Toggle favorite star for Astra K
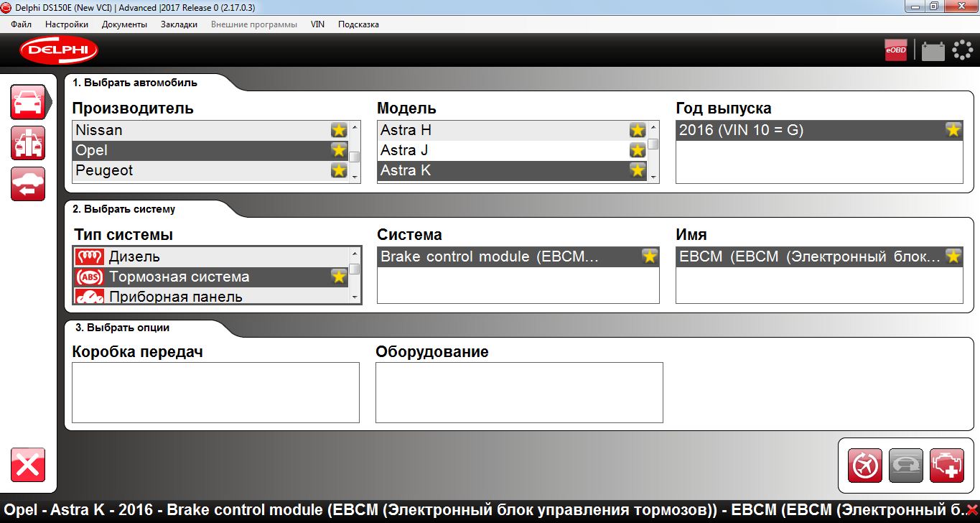The height and width of the screenshot is (523, 980). [x=638, y=170]
